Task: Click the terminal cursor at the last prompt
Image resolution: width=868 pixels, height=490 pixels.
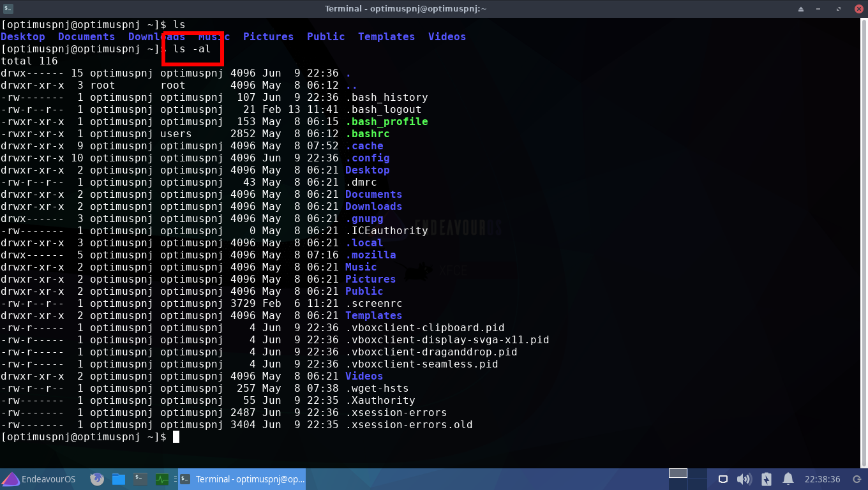Action: [x=176, y=437]
